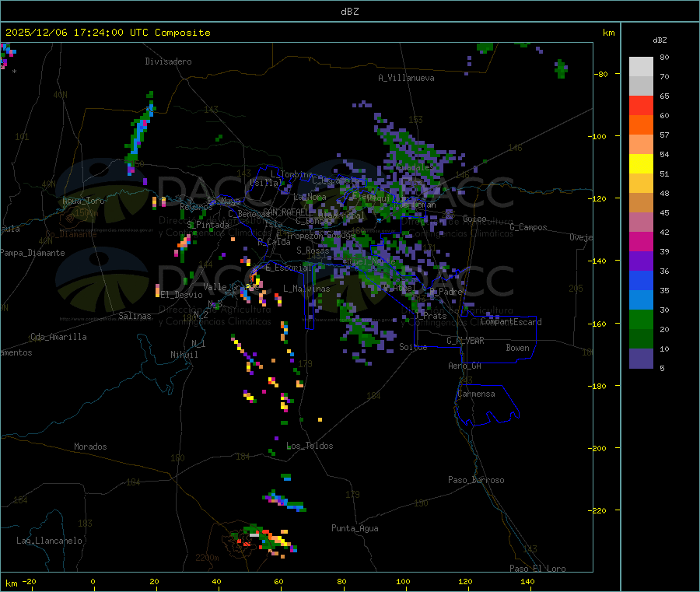
Task: Click the El_Desvio location label
Action: 181,295
